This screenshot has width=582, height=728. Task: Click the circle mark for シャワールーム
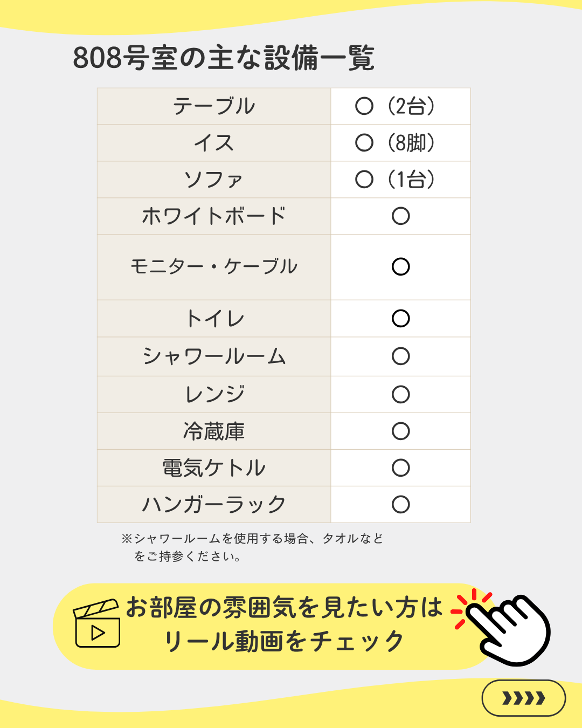(x=400, y=356)
